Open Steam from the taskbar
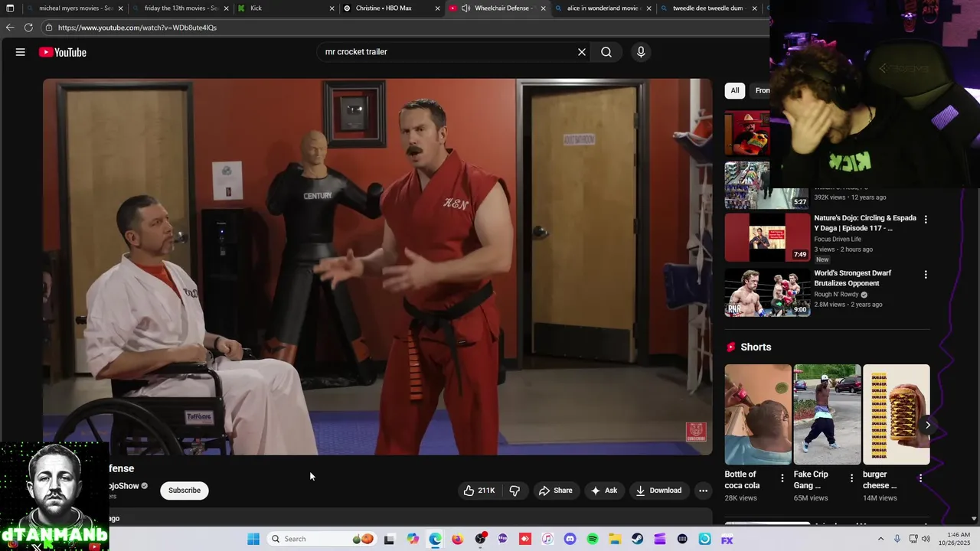This screenshot has height=551, width=980. (x=638, y=539)
